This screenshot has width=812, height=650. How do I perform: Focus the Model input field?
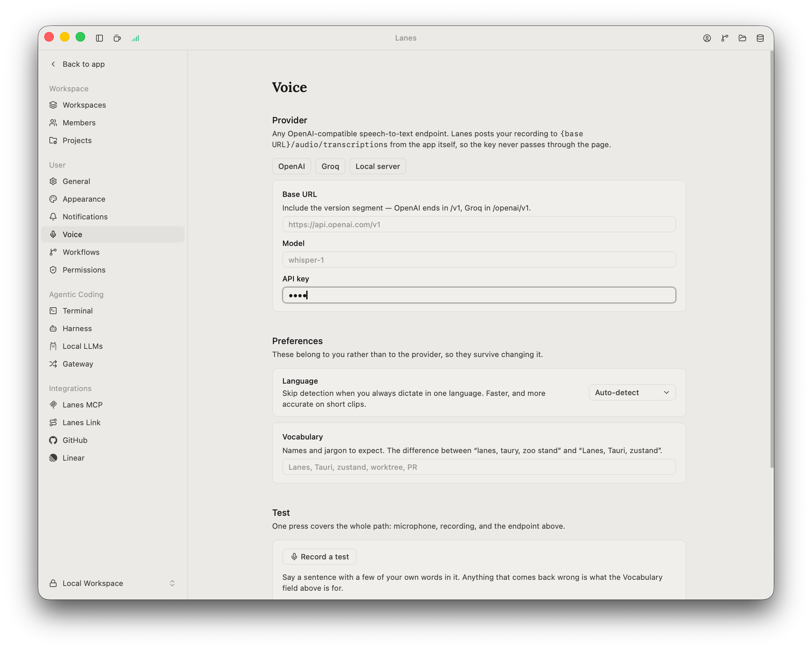point(479,260)
